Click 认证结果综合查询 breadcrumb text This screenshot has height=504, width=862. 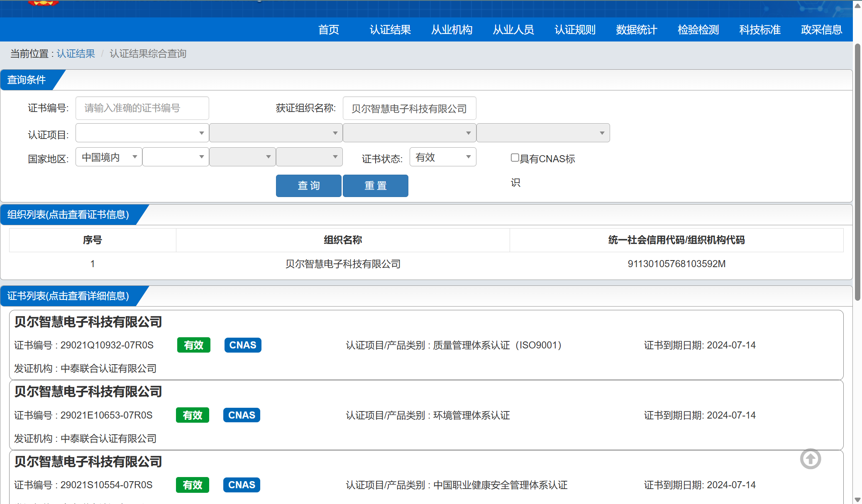coord(148,54)
